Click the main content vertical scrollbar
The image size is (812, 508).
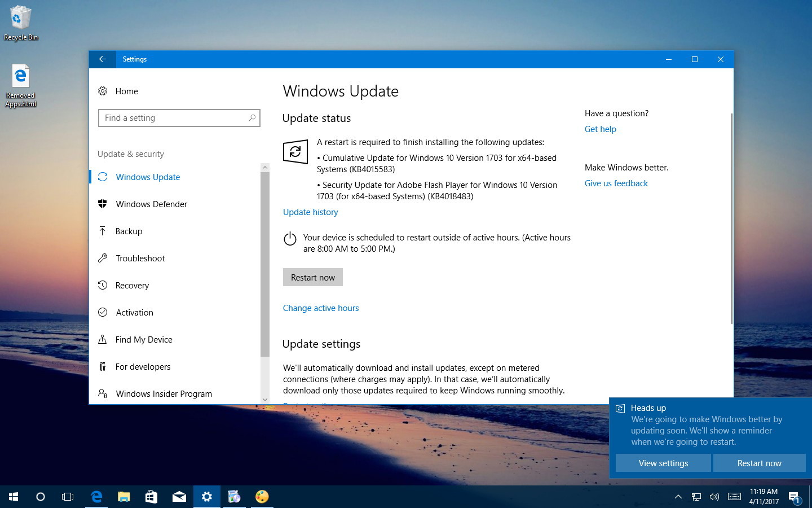(x=731, y=218)
